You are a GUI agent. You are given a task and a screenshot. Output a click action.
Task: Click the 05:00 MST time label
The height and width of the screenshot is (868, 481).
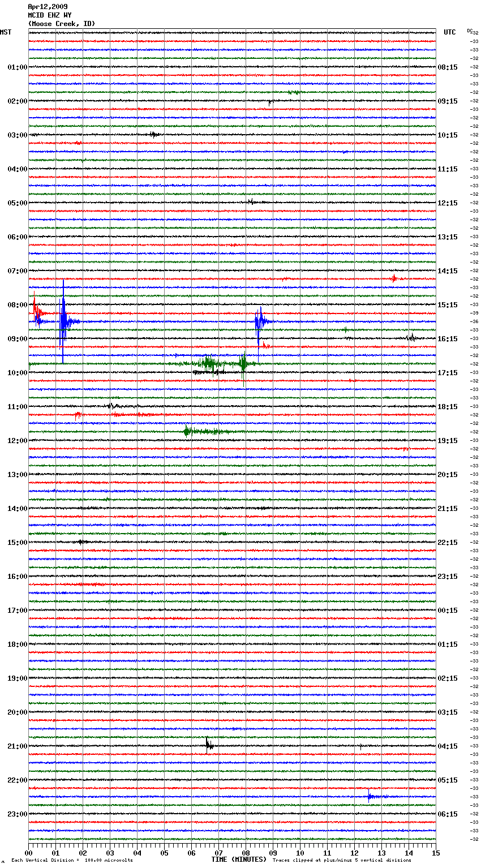coord(17,203)
